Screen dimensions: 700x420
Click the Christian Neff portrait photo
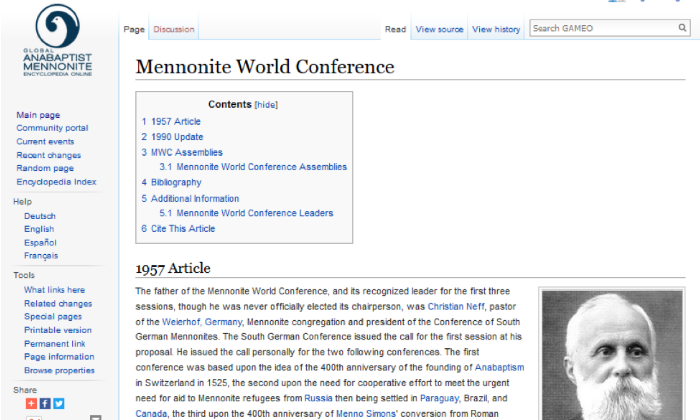point(612,355)
